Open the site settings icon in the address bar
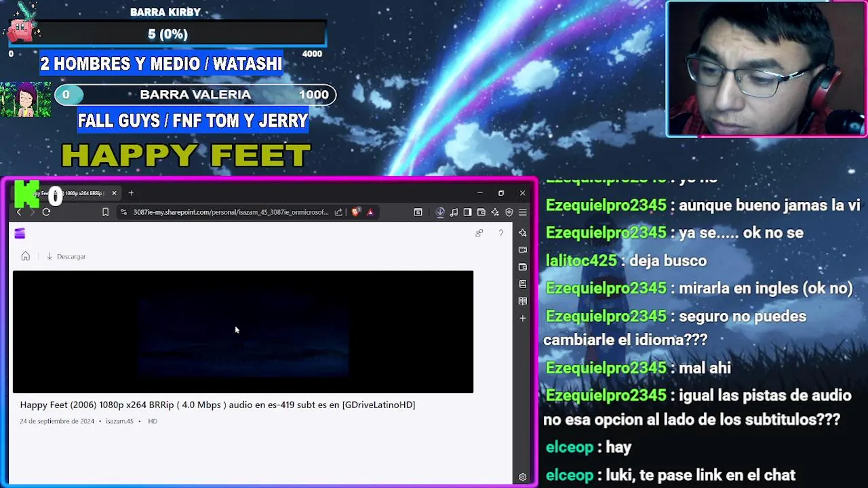Screen dimensions: 868x488 (123, 212)
